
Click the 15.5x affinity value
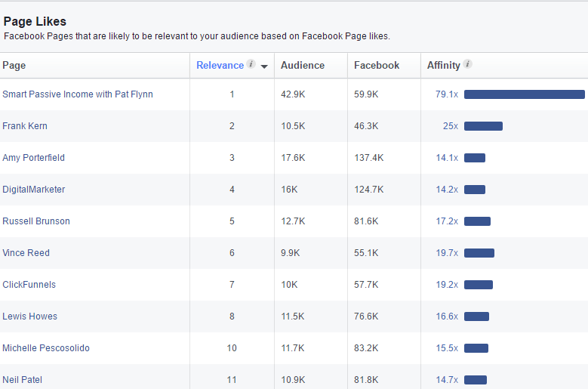[447, 347]
